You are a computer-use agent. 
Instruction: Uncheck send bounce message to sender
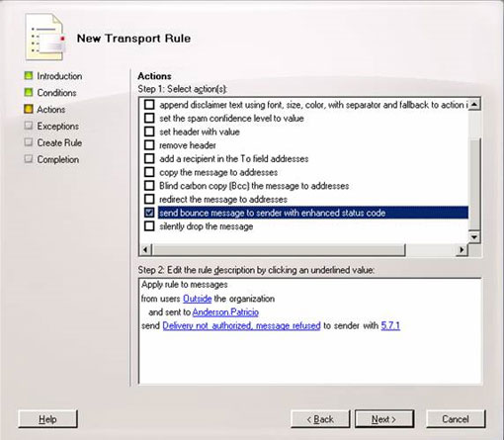point(149,213)
